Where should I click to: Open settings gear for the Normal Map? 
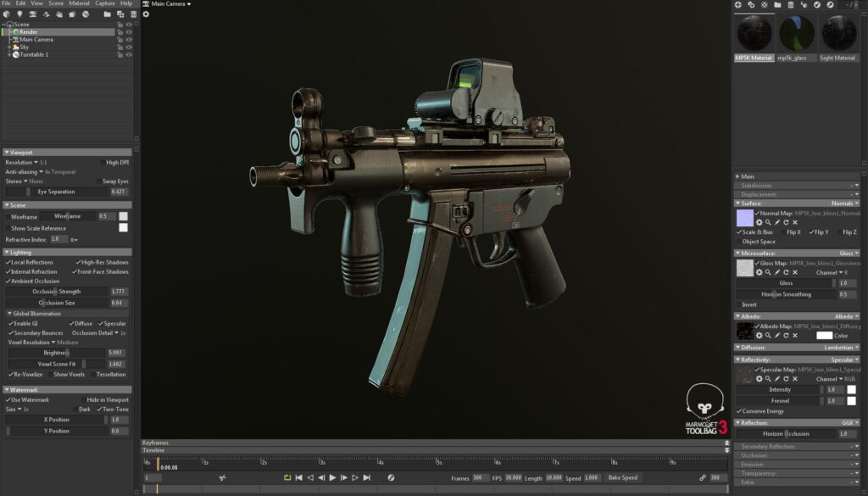(x=759, y=222)
